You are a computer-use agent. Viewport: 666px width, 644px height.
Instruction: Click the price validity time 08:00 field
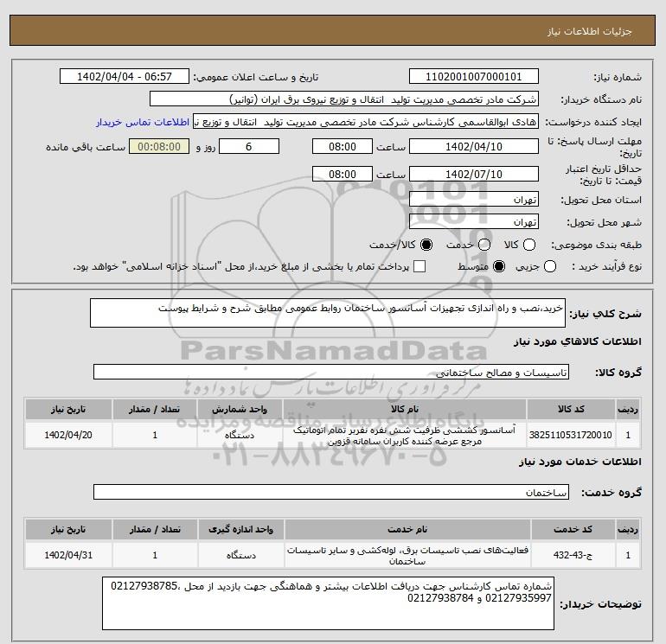[x=343, y=174]
